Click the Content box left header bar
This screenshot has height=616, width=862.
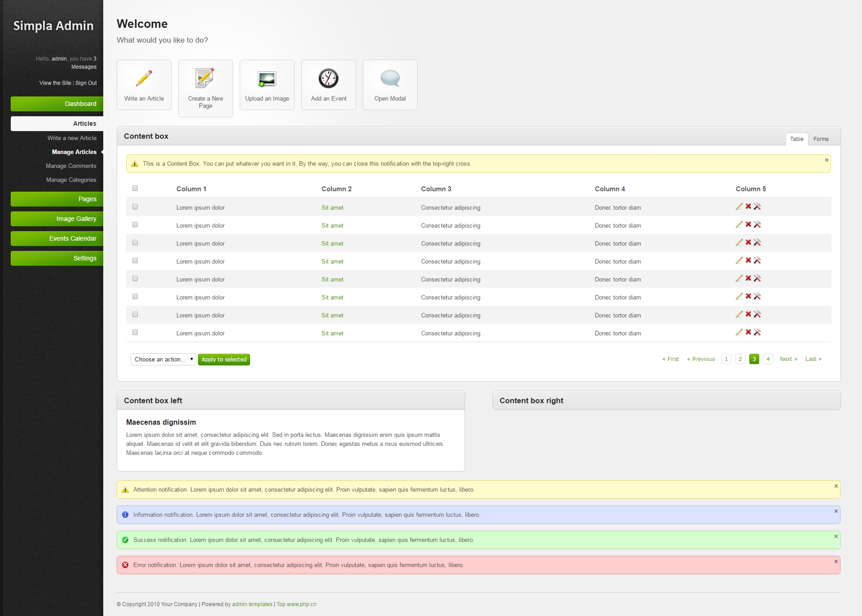(x=291, y=400)
